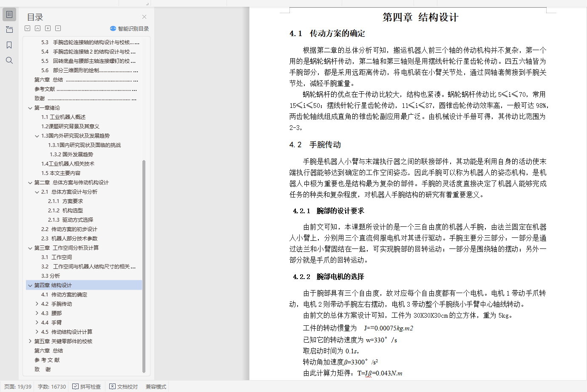Go to 2.1.3 驱动方式选择
Image resolution: width=587 pixels, height=392 pixels.
71,220
